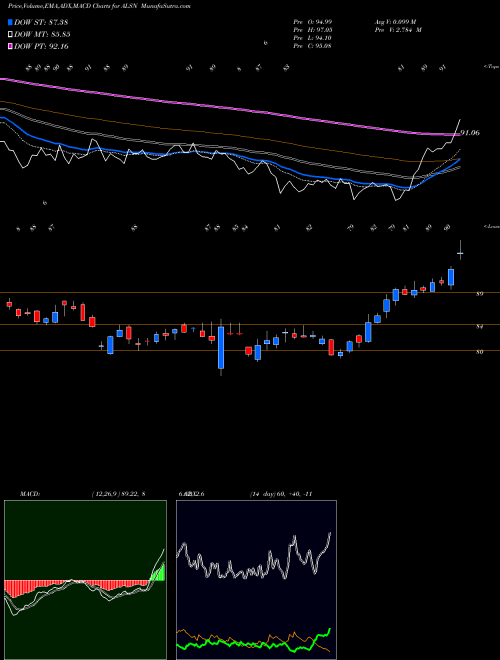Open the dark blue ADX indicator panel
This screenshot has height=660, width=500.
(256, 580)
